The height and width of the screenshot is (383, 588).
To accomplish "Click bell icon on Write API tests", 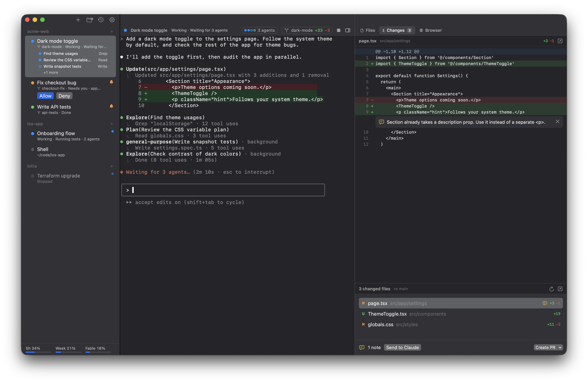I will pyautogui.click(x=111, y=106).
